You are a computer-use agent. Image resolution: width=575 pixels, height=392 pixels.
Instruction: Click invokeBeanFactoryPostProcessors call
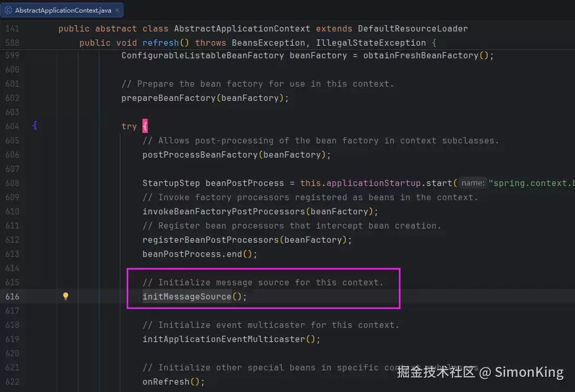[x=224, y=212]
